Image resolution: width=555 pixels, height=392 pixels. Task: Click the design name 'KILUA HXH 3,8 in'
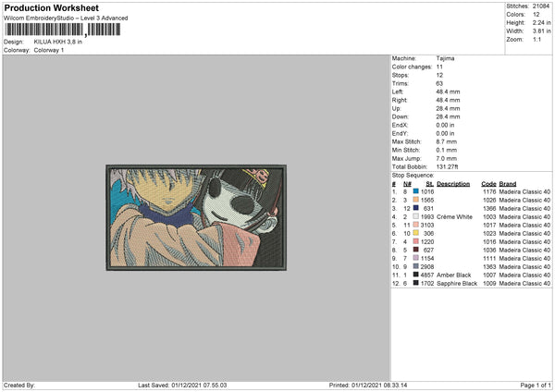(x=58, y=42)
